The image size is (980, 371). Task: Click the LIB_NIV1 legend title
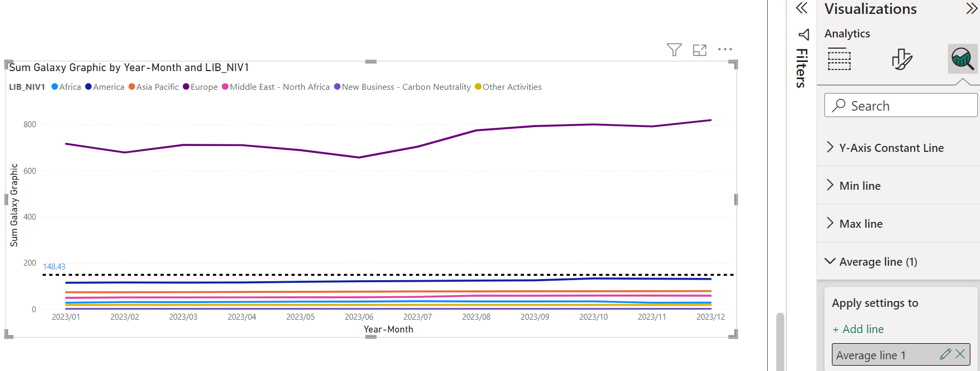pyautogui.click(x=27, y=87)
